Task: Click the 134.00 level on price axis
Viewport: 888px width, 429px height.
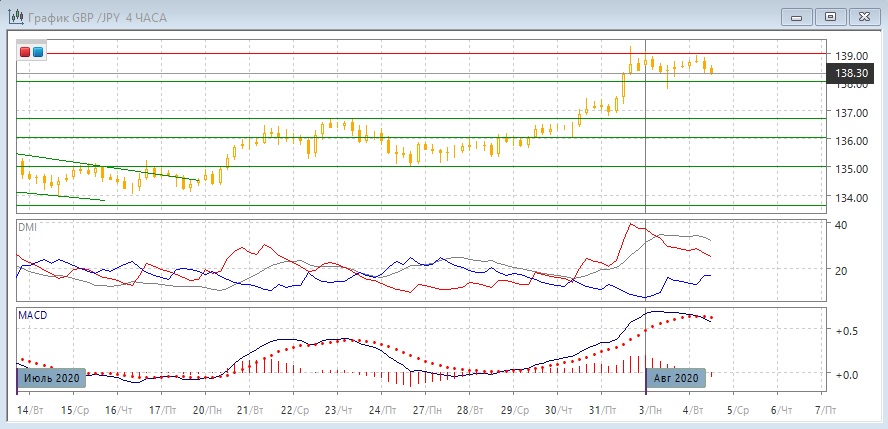Action: tap(850, 198)
